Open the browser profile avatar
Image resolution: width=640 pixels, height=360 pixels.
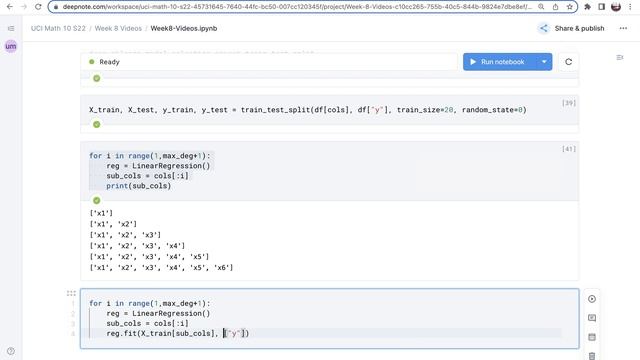coord(616,7)
